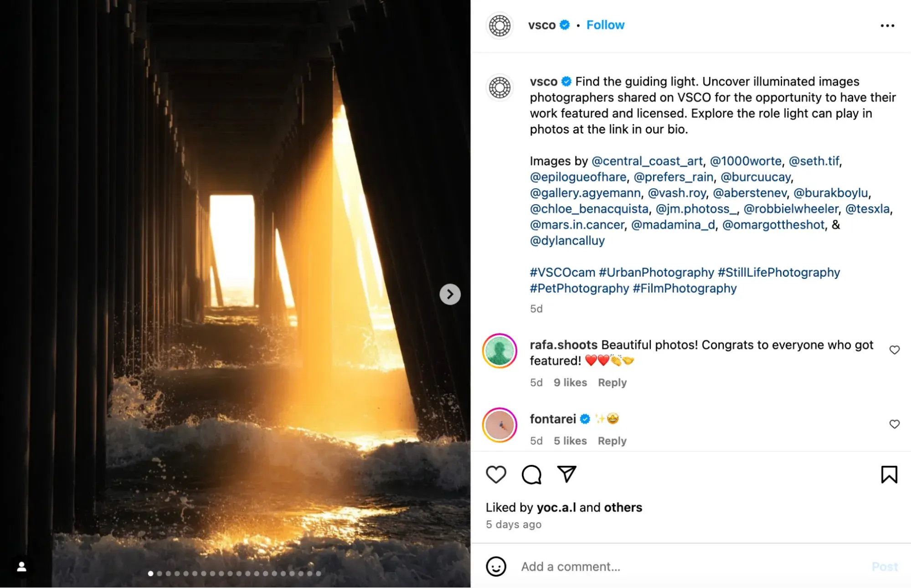
Task: Open the @central_coast_art mention
Action: 647,161
